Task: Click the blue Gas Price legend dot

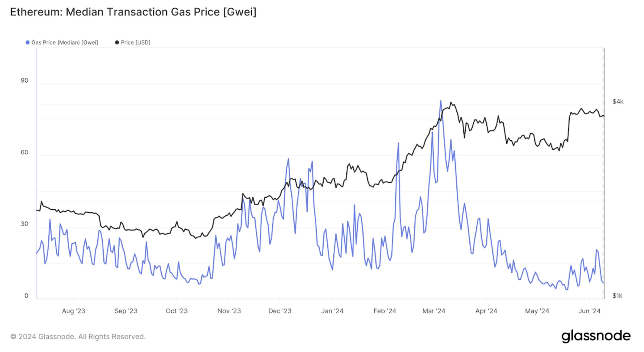Action: (27, 43)
